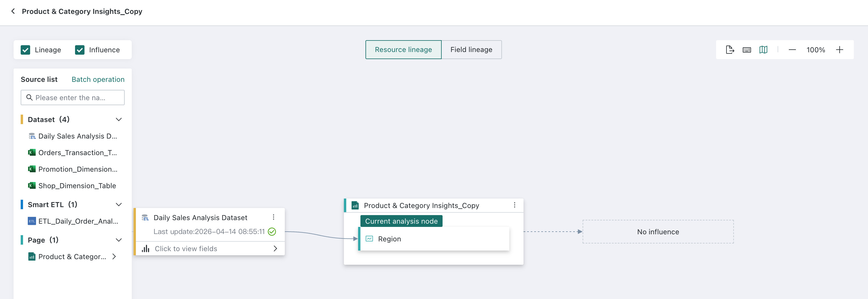Screen dimensions: 868x299
Task: Focus the source name search field
Action: pos(72,97)
